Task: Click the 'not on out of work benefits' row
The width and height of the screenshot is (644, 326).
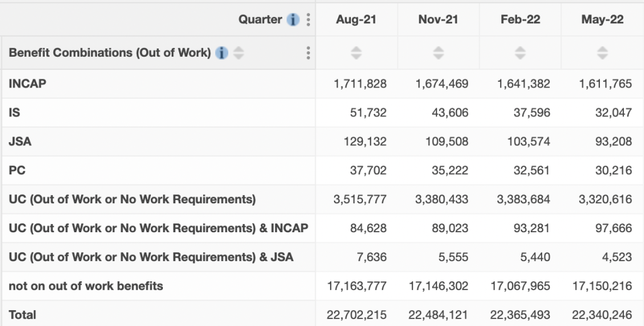Action: coord(86,286)
